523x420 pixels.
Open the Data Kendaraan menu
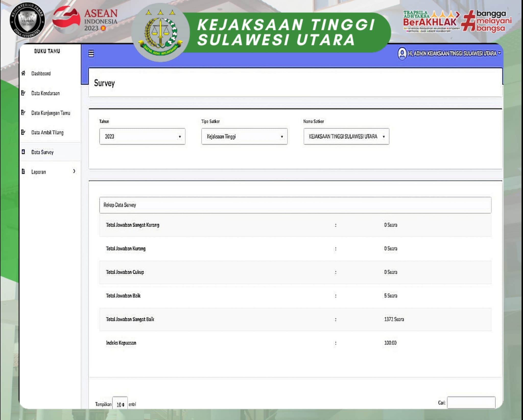tap(45, 93)
